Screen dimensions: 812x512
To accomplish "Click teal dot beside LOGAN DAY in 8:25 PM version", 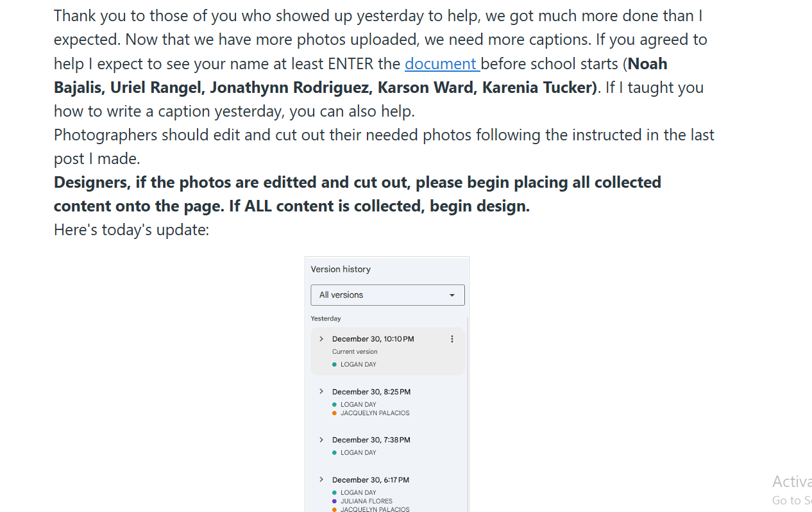I will point(334,405).
